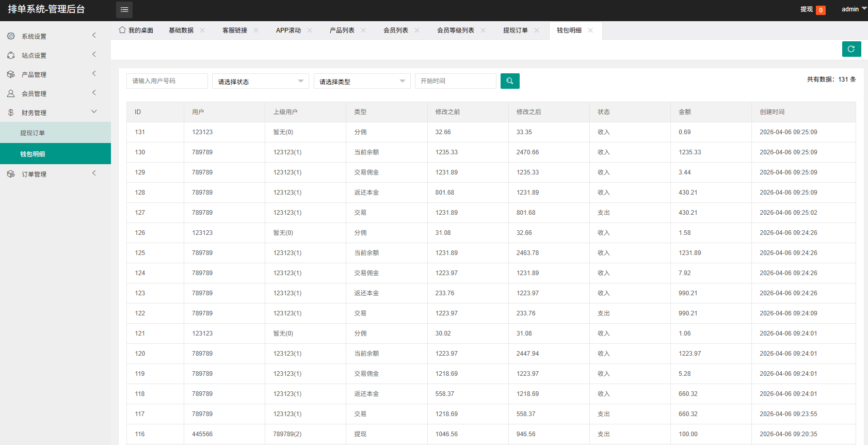This screenshot has height=445, width=868.
Task: Click the 开始时间 date field
Action: point(455,81)
